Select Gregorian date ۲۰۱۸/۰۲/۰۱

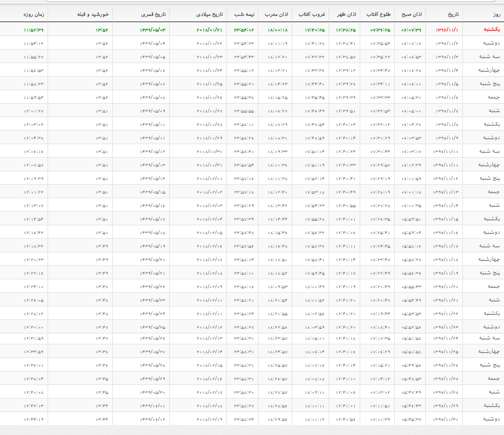click(209, 179)
